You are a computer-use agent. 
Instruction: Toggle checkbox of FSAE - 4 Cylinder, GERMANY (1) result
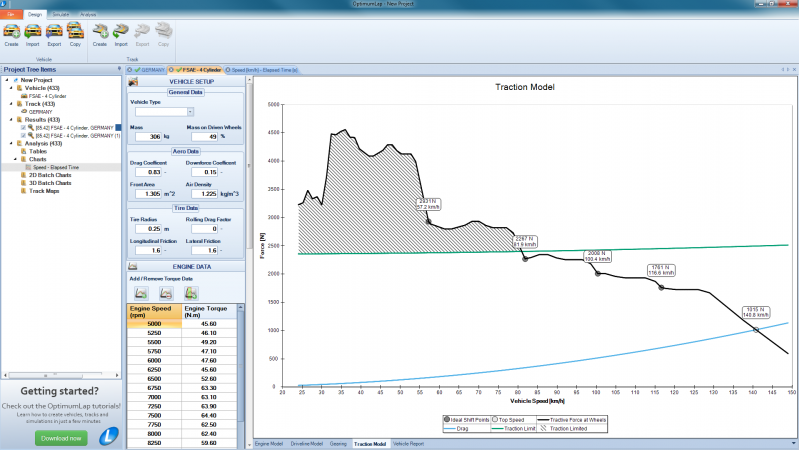[x=23, y=136]
